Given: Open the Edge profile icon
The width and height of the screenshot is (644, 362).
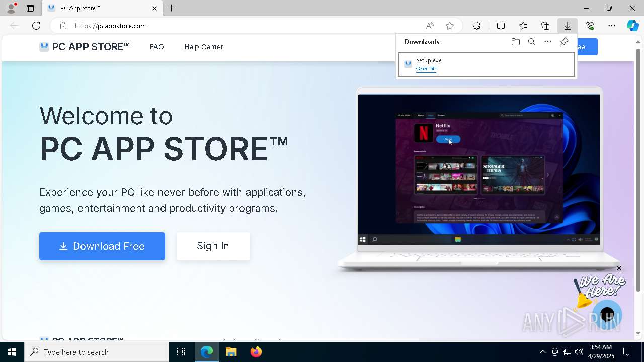Looking at the screenshot, I should pos(11,8).
